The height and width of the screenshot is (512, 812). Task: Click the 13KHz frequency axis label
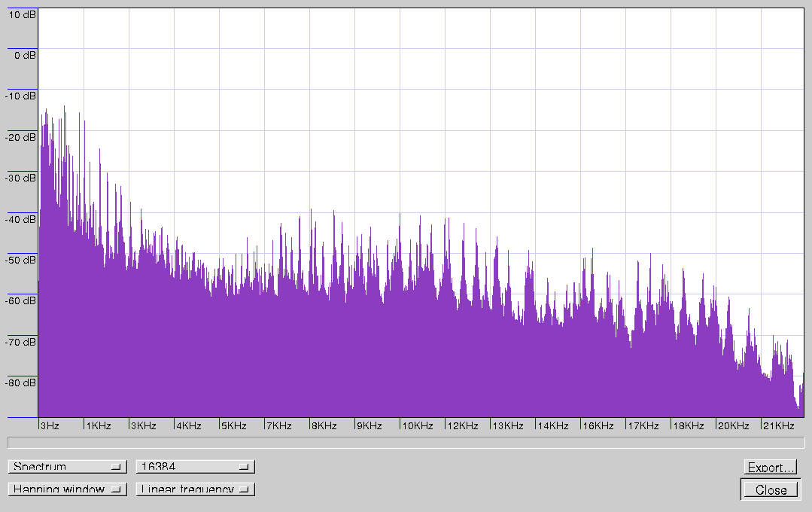[508, 425]
